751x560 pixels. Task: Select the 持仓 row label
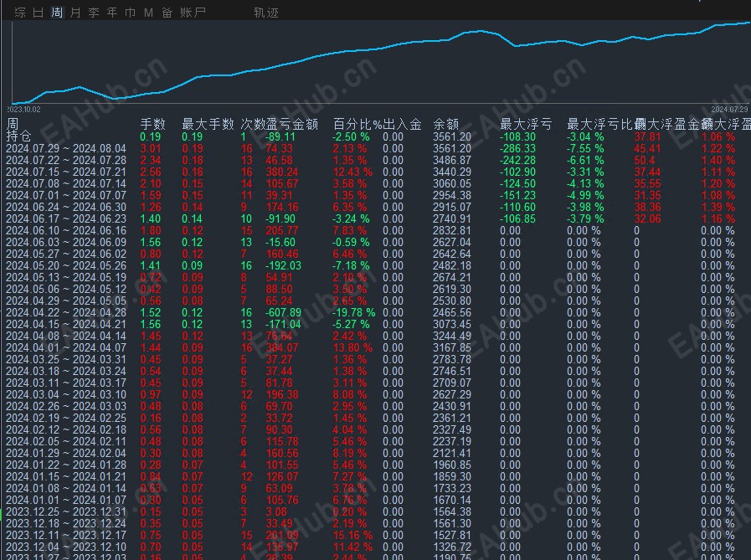[18, 136]
